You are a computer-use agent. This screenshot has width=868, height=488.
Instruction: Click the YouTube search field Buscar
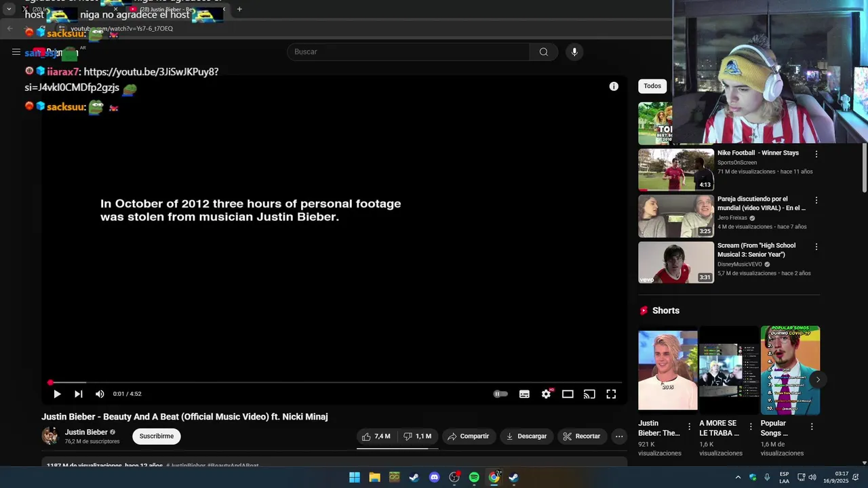pos(408,52)
